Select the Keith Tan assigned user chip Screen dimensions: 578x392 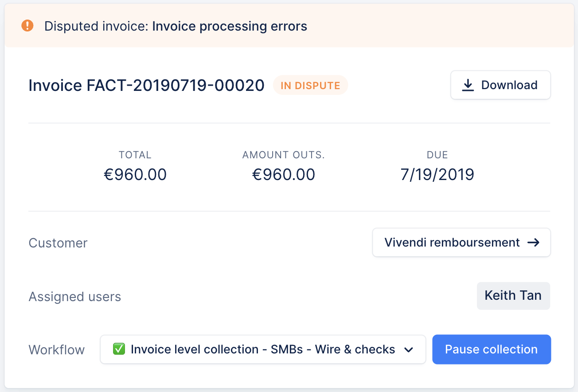point(513,296)
